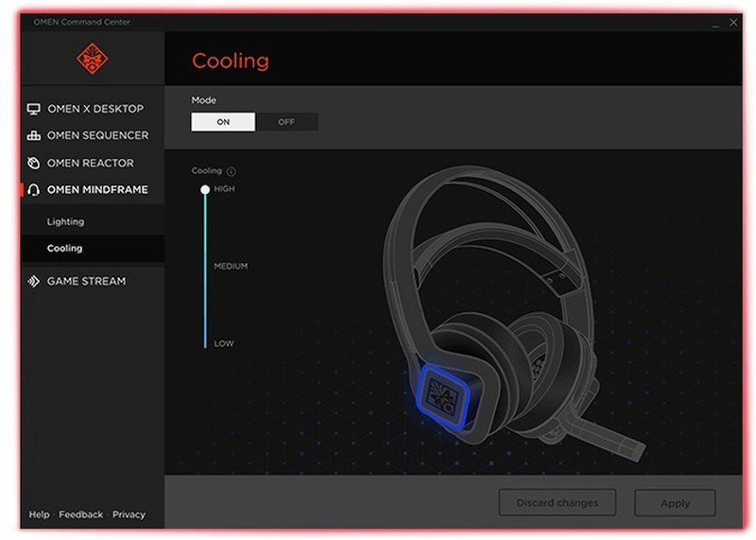Open the Privacy link
The image size is (756, 540).
tap(129, 514)
